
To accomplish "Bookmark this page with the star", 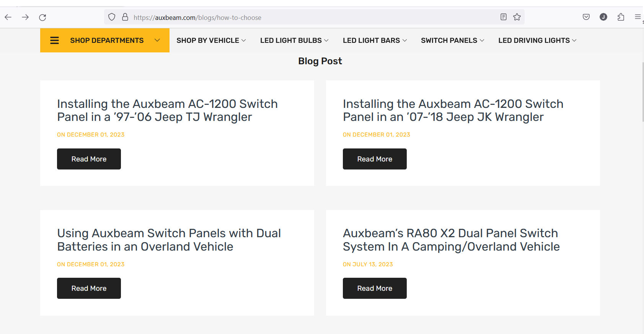I will [x=517, y=17].
